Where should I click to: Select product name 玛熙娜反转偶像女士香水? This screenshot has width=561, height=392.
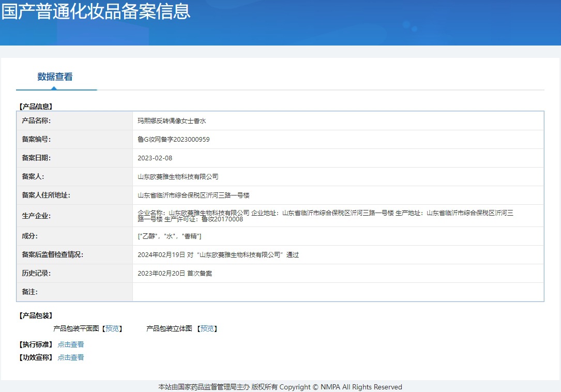tap(172, 121)
